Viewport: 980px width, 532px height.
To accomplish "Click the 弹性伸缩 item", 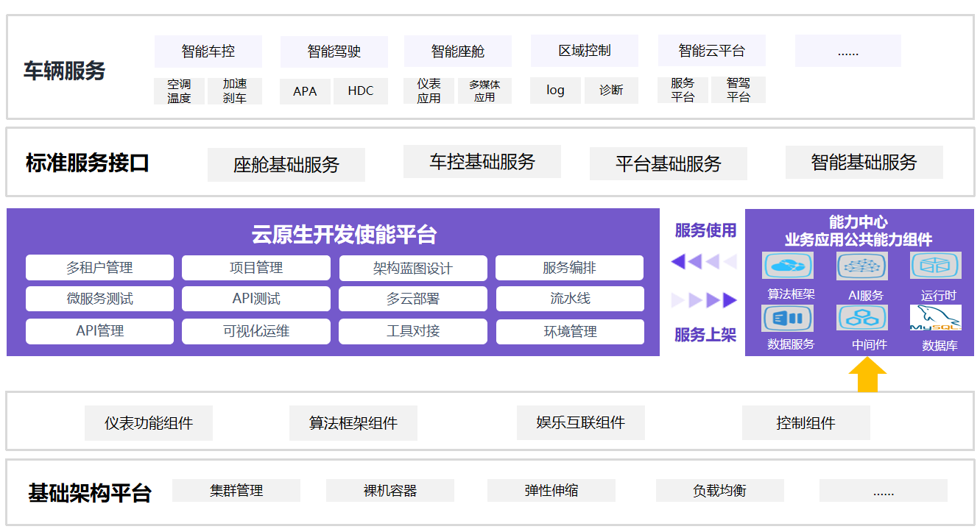I will [x=551, y=490].
